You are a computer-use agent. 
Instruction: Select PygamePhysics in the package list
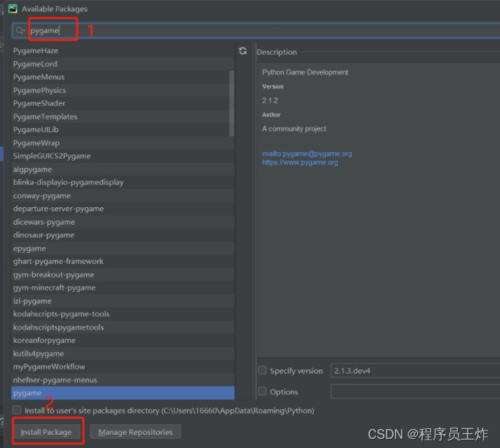(x=123, y=91)
